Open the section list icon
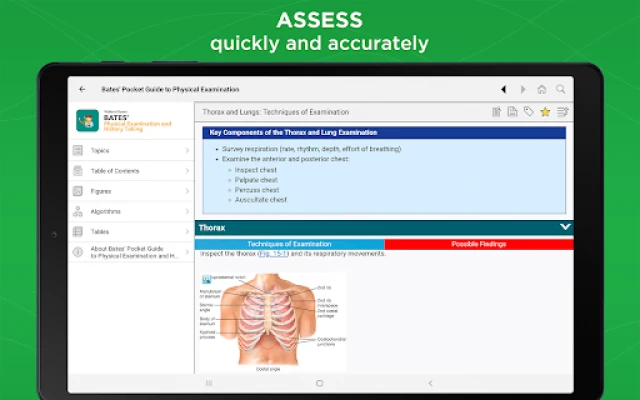This screenshot has width=640, height=400. [561, 112]
